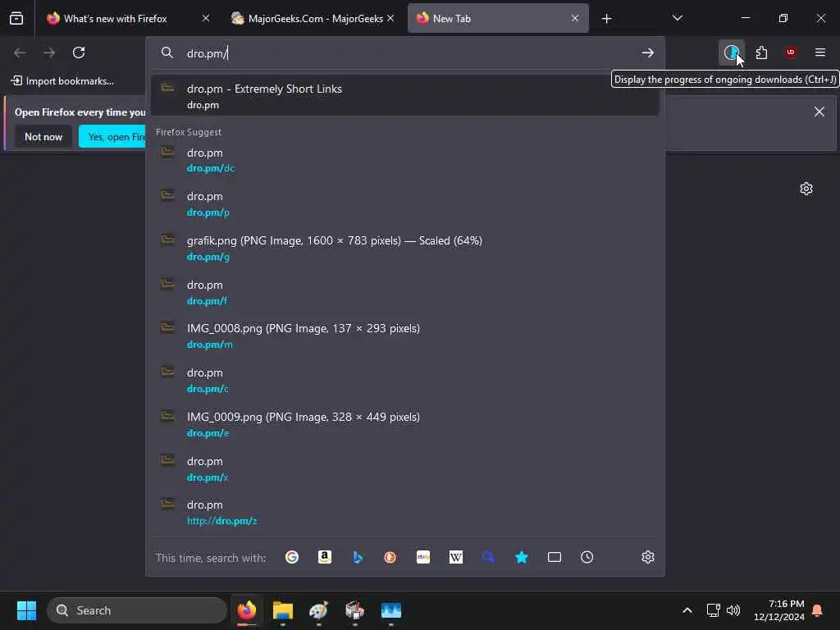The image size is (840, 630).
Task: Search this time with eBay
Action: (423, 557)
